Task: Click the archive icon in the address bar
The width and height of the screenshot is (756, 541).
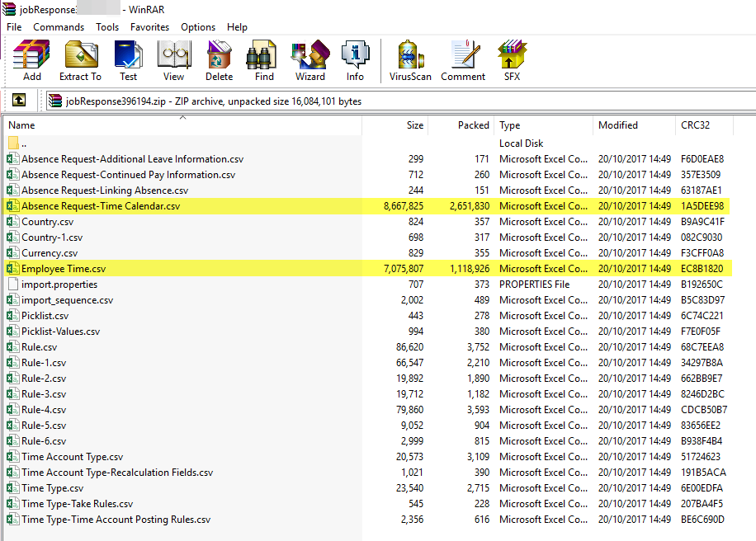Action: point(56,101)
